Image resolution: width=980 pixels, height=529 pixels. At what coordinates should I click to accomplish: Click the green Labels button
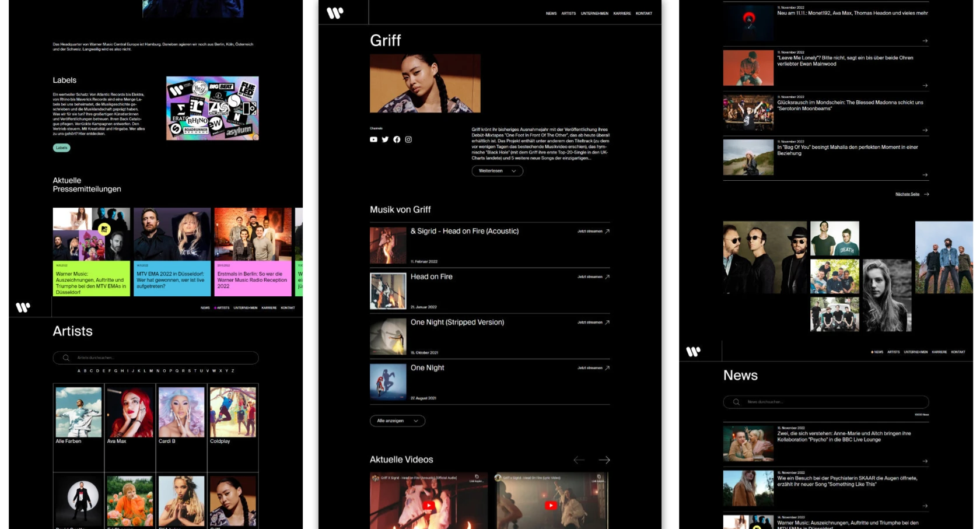[x=62, y=148]
